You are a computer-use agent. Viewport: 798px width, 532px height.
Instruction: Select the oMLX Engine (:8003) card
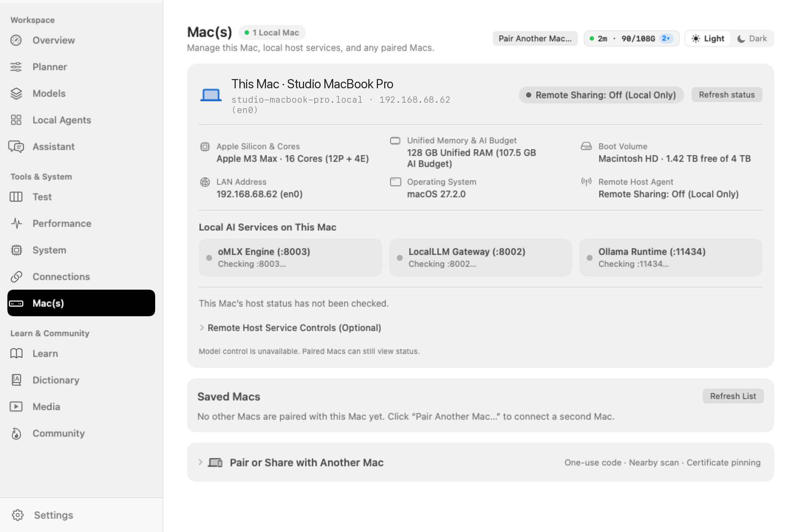tap(290, 258)
